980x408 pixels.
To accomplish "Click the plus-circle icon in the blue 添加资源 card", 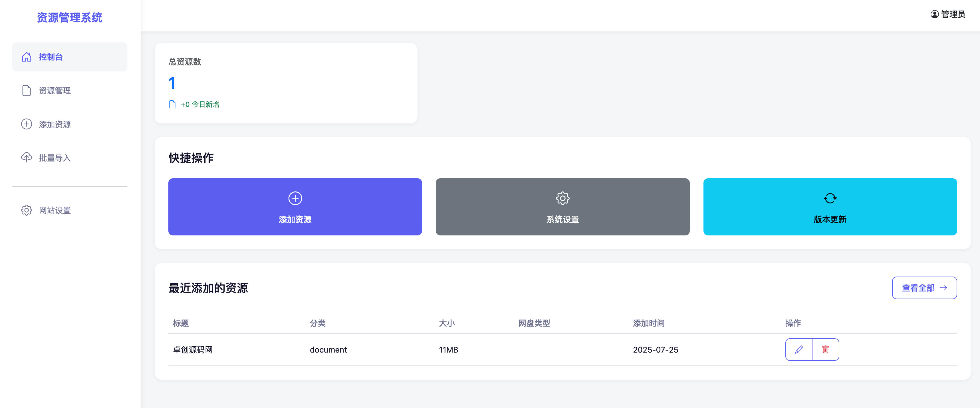I will [x=295, y=198].
